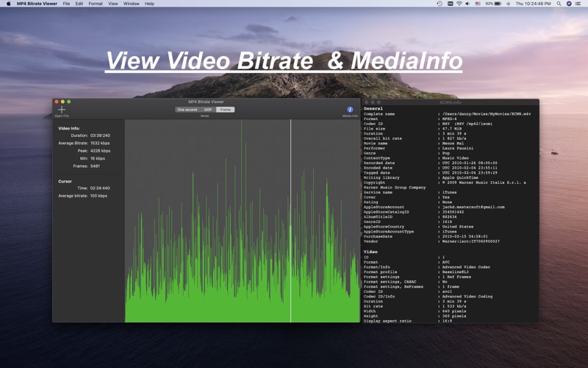This screenshot has width=588, height=368.
Task: Click the 'Overall bit rate' row
Action: point(415,138)
